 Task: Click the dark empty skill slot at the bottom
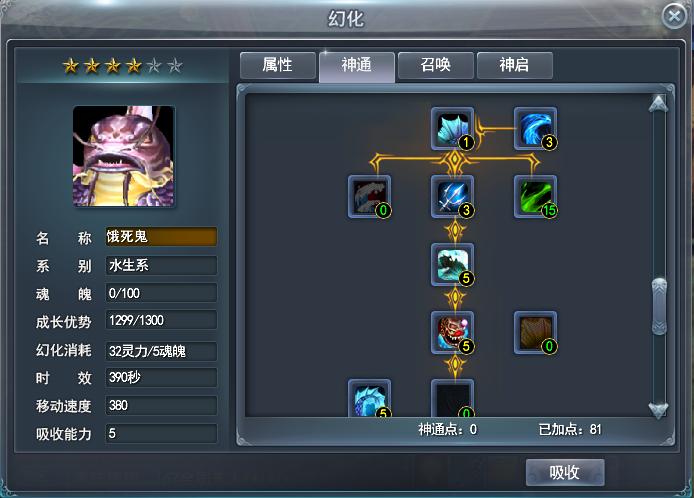452,398
